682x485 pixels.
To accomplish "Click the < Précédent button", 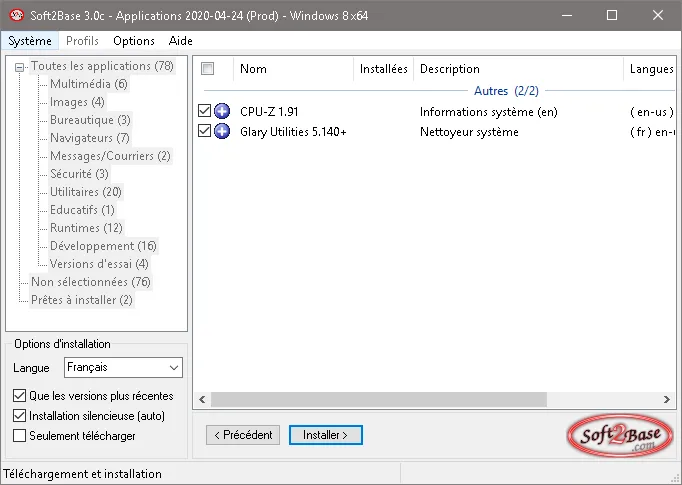I will [243, 435].
